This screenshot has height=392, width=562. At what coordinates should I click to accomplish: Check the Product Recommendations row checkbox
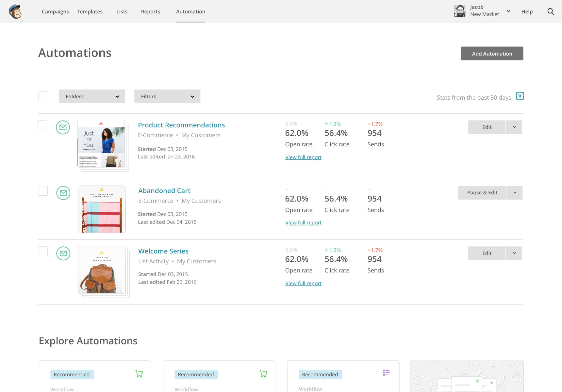point(42,125)
